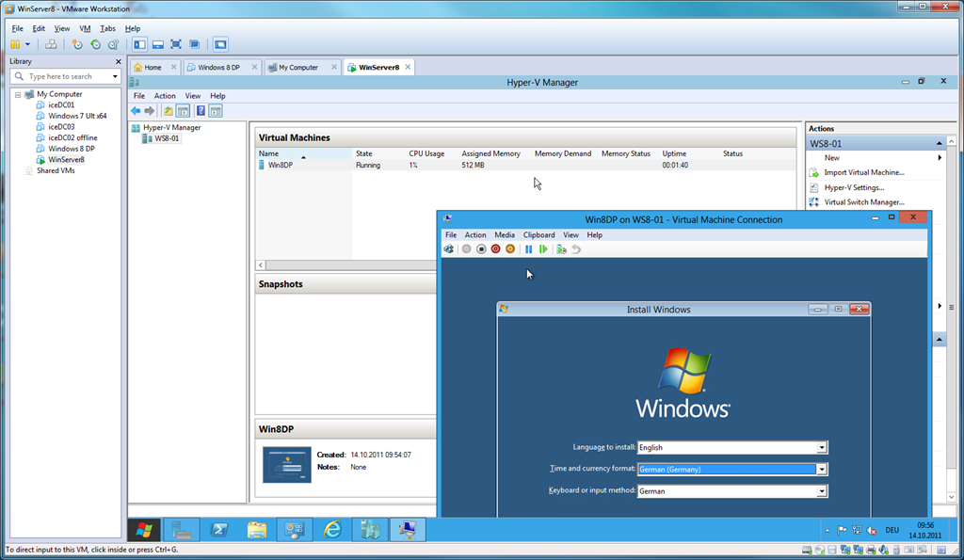
Task: Go back in Hyper-V Manager toolbar
Action: (136, 111)
